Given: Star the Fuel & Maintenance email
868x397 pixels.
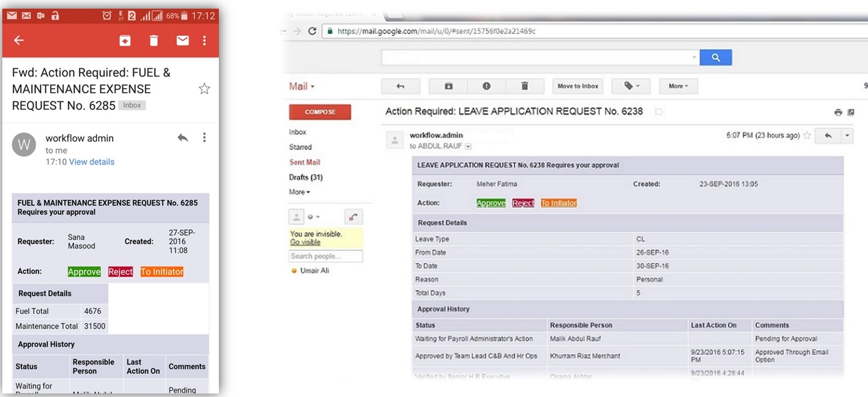Looking at the screenshot, I should pos(204,89).
